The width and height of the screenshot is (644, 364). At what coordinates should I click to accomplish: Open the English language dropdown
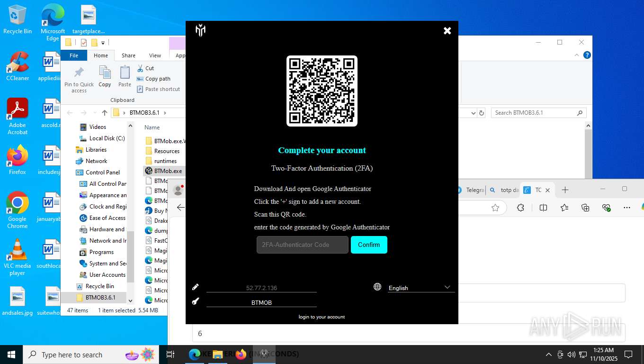(x=421, y=288)
